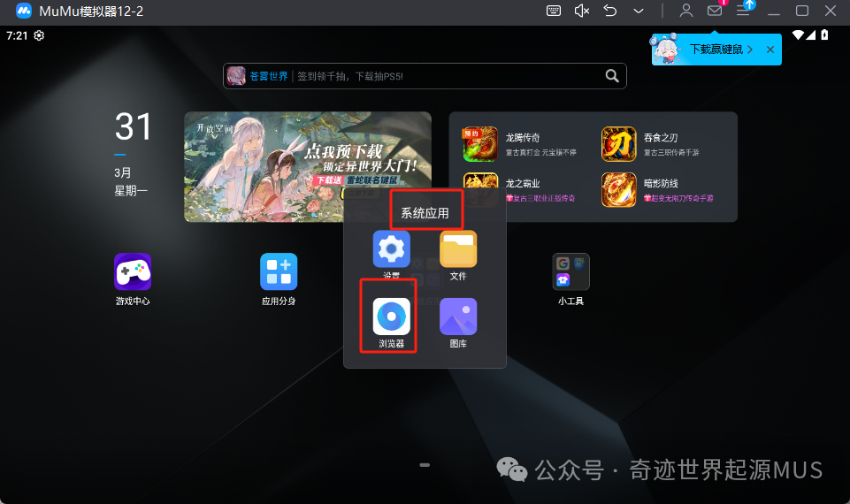Launch the 浏览器 app
Screen dimensions: 850x504
pyautogui.click(x=392, y=317)
